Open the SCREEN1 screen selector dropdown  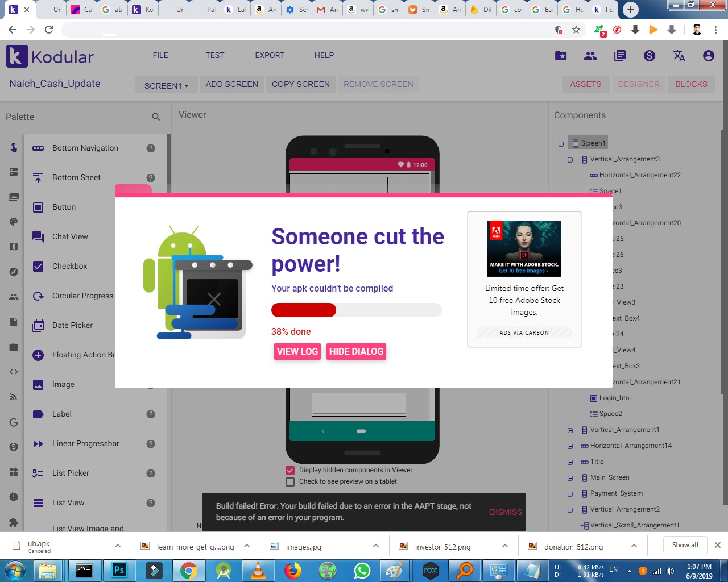tap(166, 85)
